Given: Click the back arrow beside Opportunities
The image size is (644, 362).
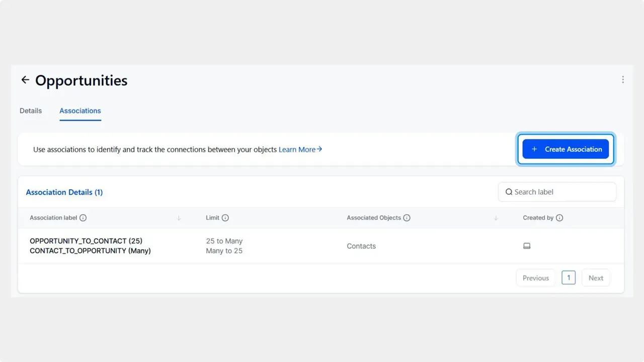Looking at the screenshot, I should point(25,80).
